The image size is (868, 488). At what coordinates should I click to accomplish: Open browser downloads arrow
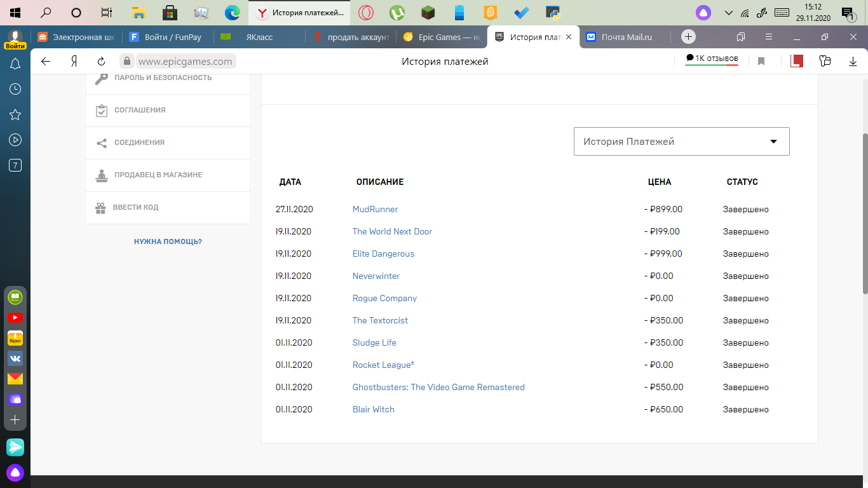tap(853, 61)
